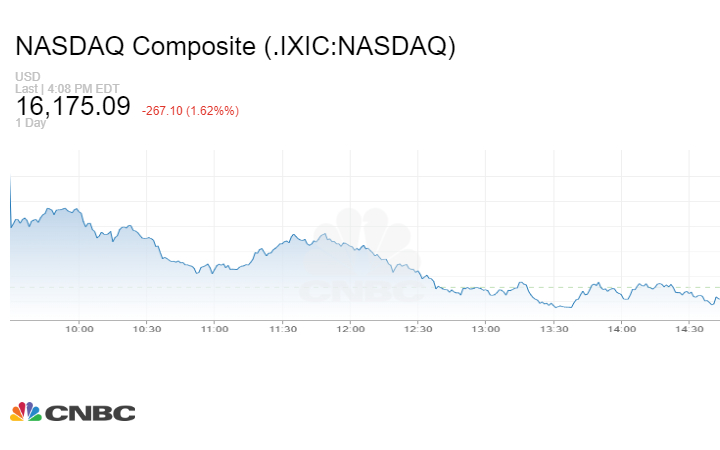Viewport: 720px width, 450px height.
Task: Click the red -267.10 change value
Action: coord(162,111)
